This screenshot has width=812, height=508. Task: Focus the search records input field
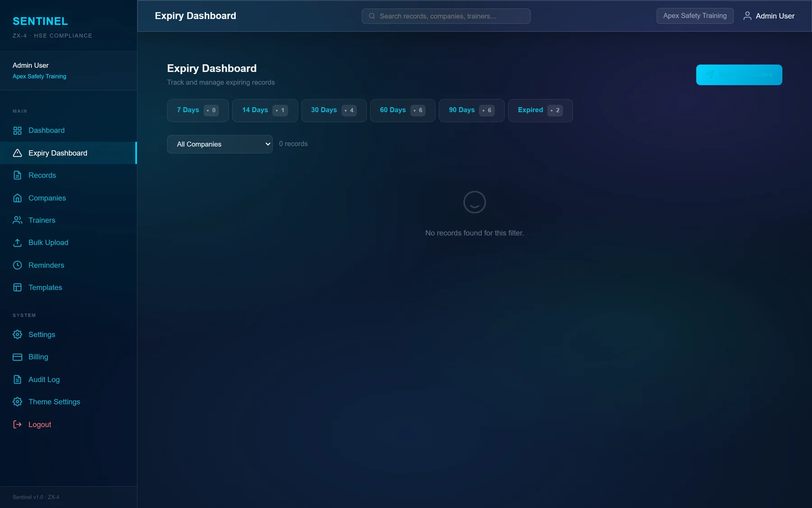[446, 16]
